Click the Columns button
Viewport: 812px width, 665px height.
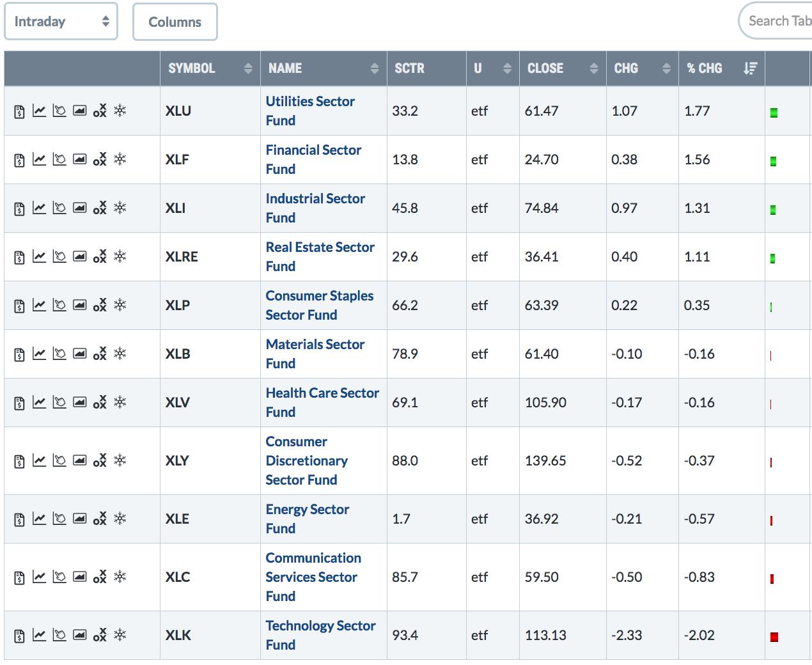coord(175,22)
